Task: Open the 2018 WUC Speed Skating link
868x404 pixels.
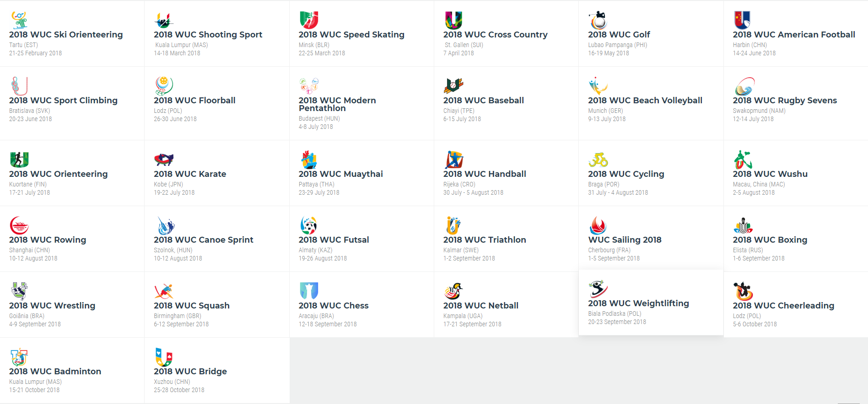Action: [x=351, y=35]
